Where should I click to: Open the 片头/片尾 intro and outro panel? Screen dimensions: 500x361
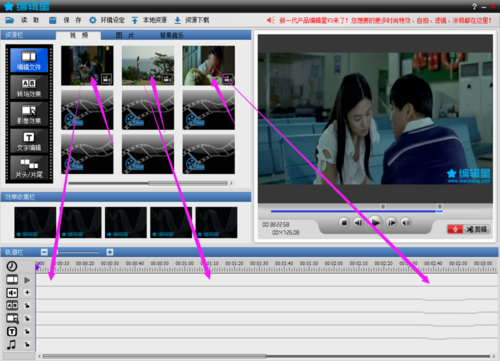coord(29,168)
